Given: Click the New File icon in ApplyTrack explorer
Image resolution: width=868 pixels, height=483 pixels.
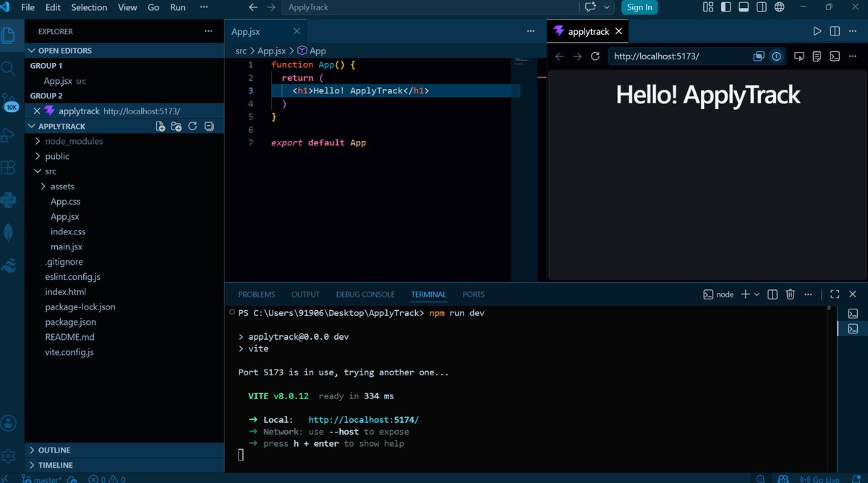Looking at the screenshot, I should pos(161,127).
